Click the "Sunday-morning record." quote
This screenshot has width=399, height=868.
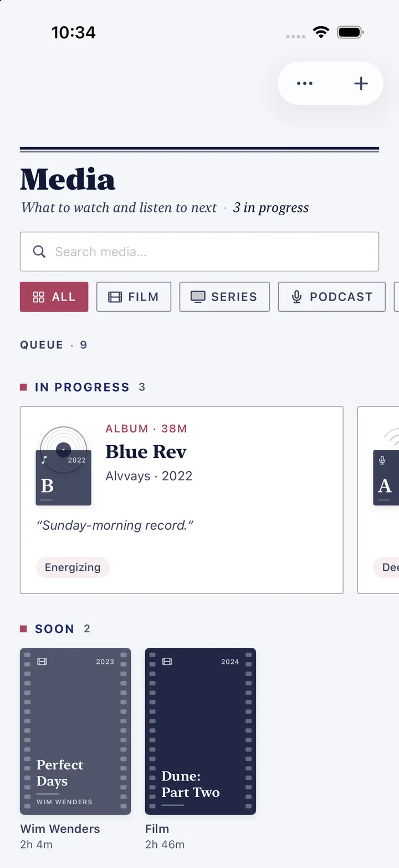pos(115,526)
